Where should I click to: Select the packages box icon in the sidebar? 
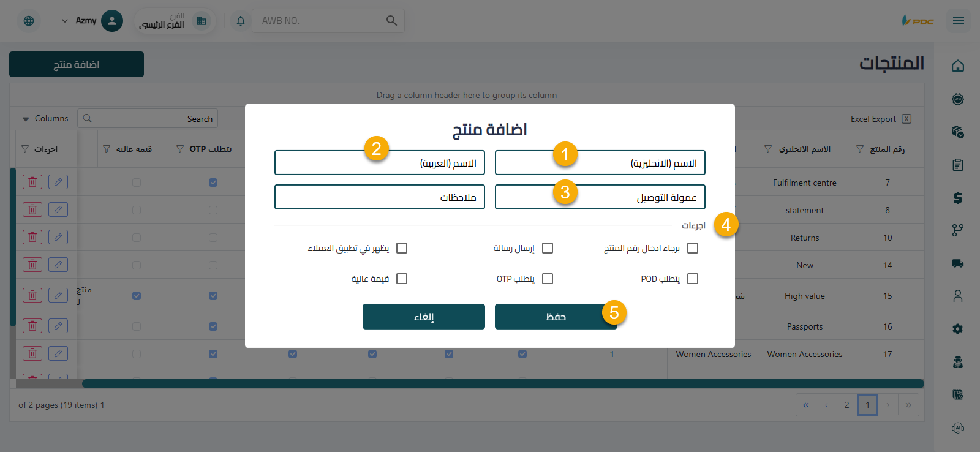(x=958, y=131)
